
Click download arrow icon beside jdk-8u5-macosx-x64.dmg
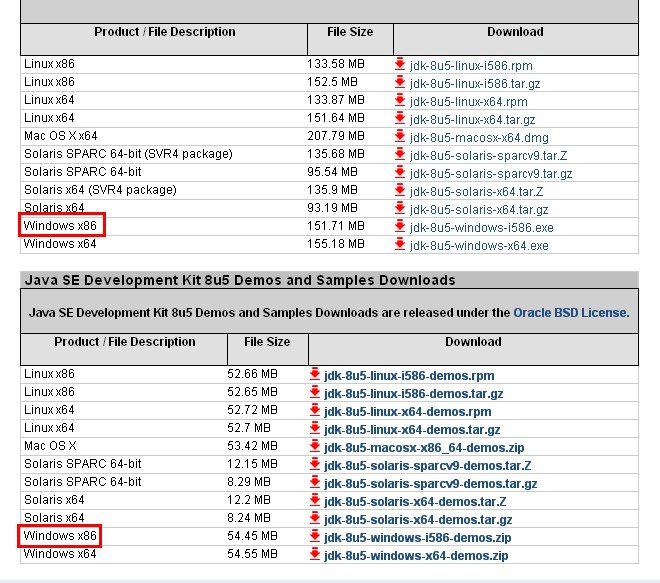(400, 136)
